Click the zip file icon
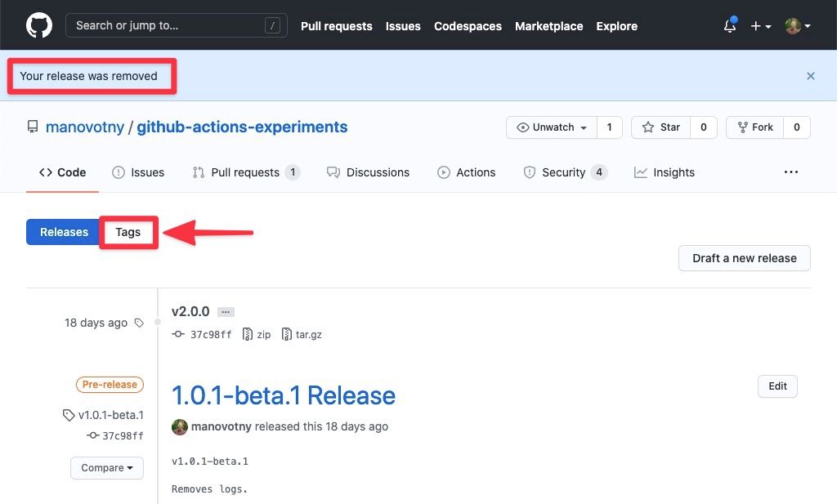Viewport: 837px width, 504px height. [247, 334]
